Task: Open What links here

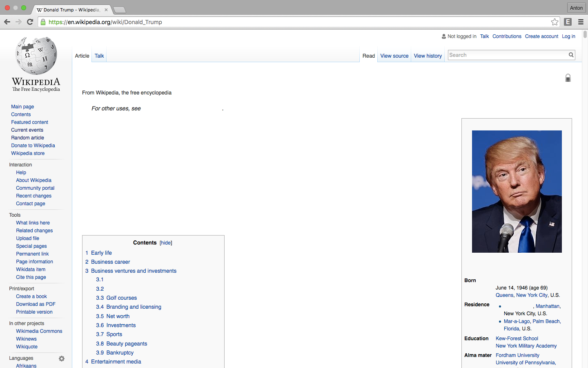Action: tap(33, 223)
